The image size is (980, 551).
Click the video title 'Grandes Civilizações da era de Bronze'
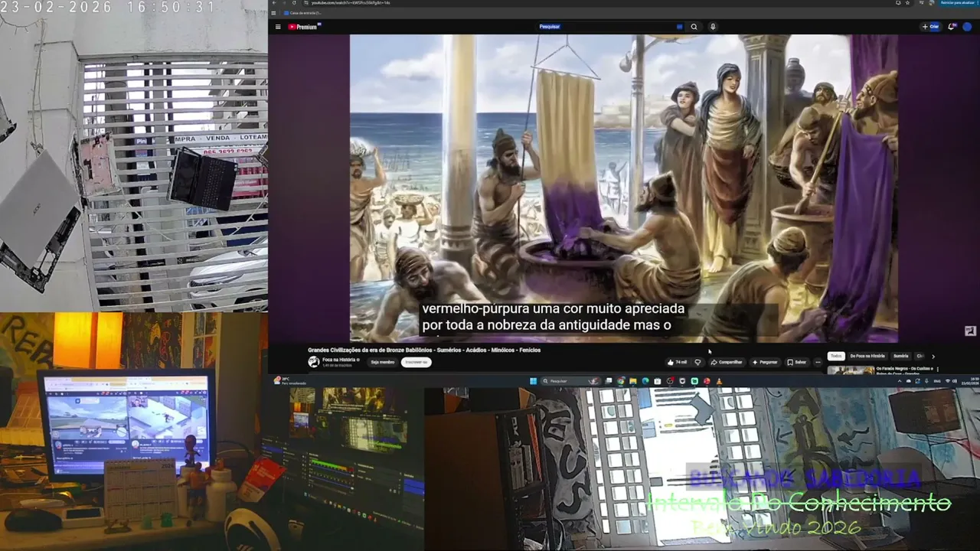tap(424, 350)
